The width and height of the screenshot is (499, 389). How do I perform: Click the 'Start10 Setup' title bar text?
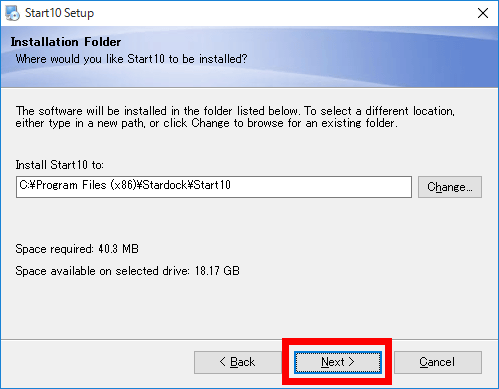click(x=59, y=13)
